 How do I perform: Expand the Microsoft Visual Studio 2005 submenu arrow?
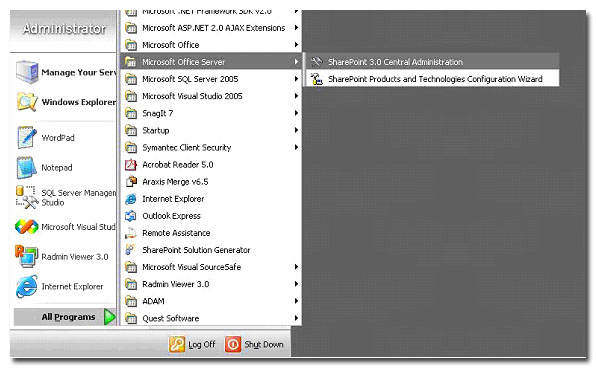[x=296, y=96]
